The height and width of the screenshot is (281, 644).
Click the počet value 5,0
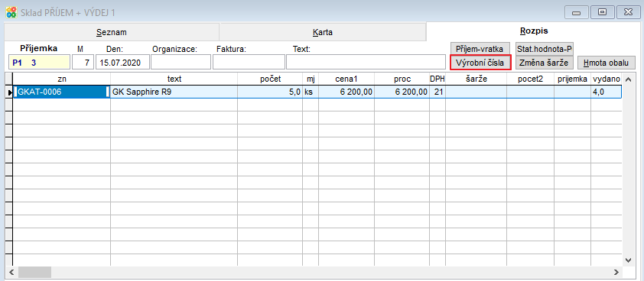[x=270, y=92]
